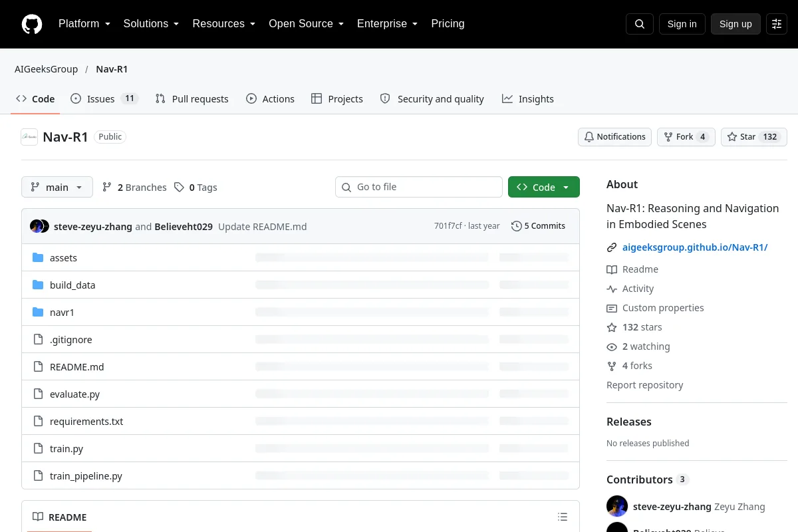
Task: Click the Sign in button
Action: (682, 24)
